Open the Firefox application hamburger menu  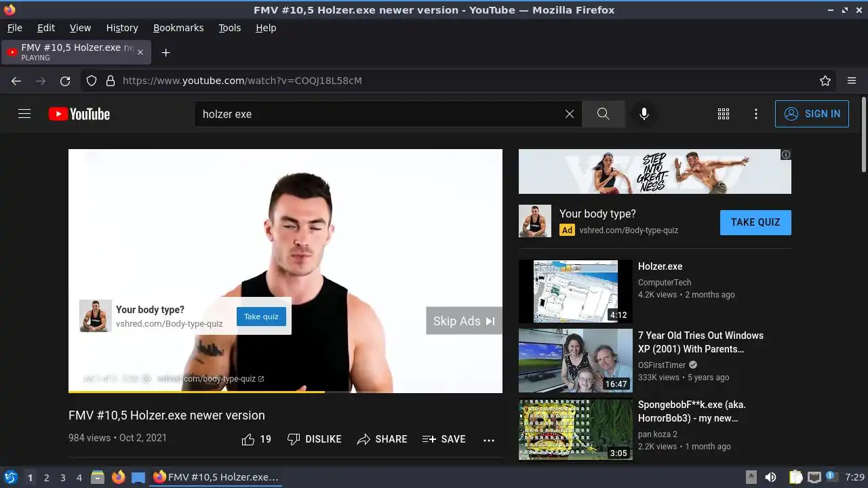point(852,81)
